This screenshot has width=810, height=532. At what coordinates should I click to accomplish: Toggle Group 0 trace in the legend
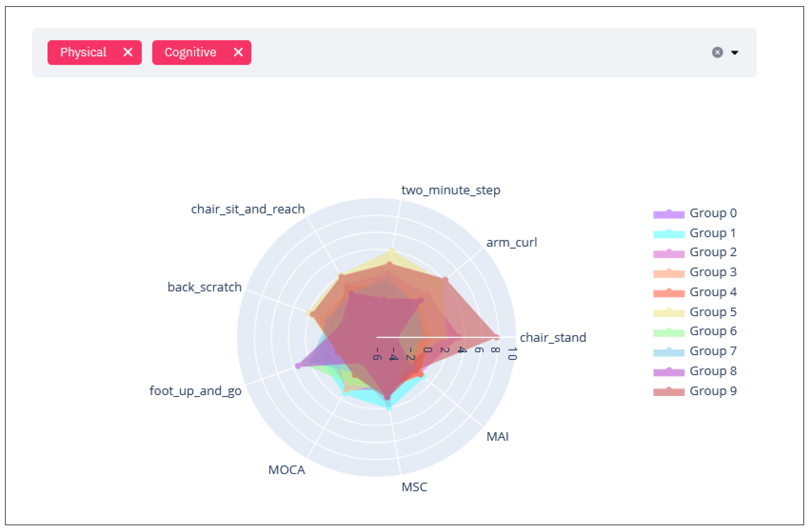tap(713, 213)
